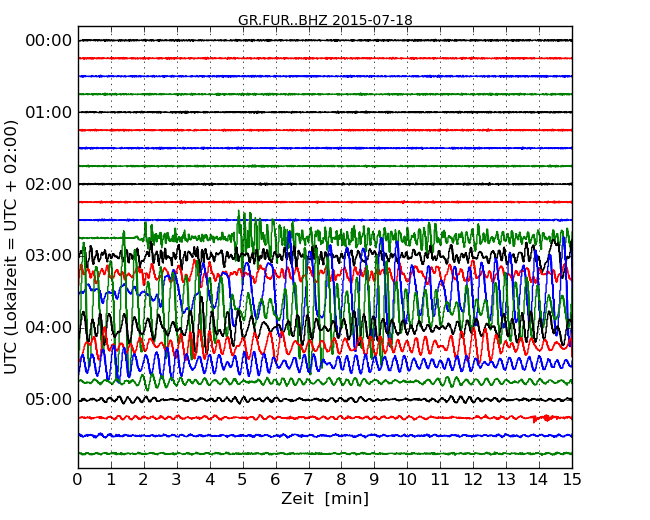The width and height of the screenshot is (650, 520).
Task: Click x-axis tick label 8
Action: (342, 479)
